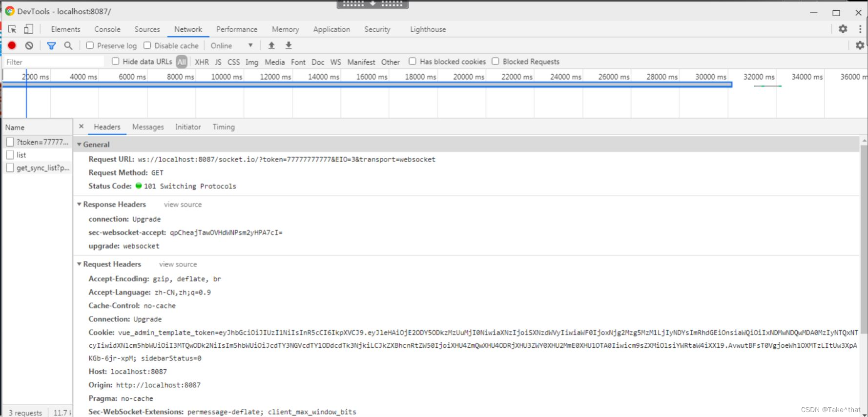Open the Application panel
Image resolution: width=868 pixels, height=417 pixels.
click(332, 29)
